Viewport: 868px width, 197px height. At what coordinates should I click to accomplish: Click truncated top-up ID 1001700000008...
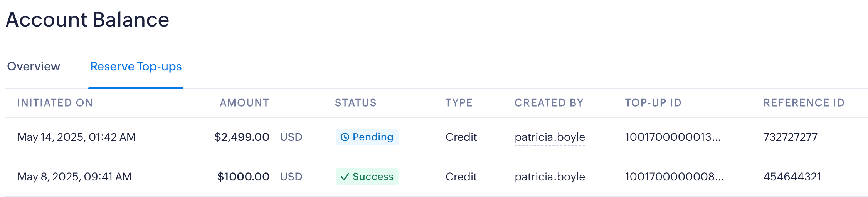674,177
